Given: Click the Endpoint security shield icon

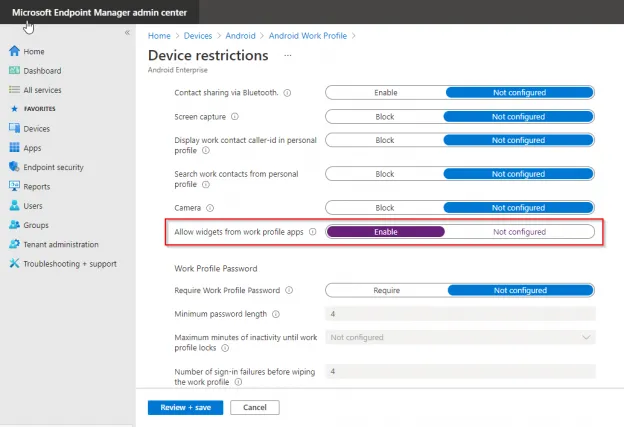Looking at the screenshot, I should (14, 167).
